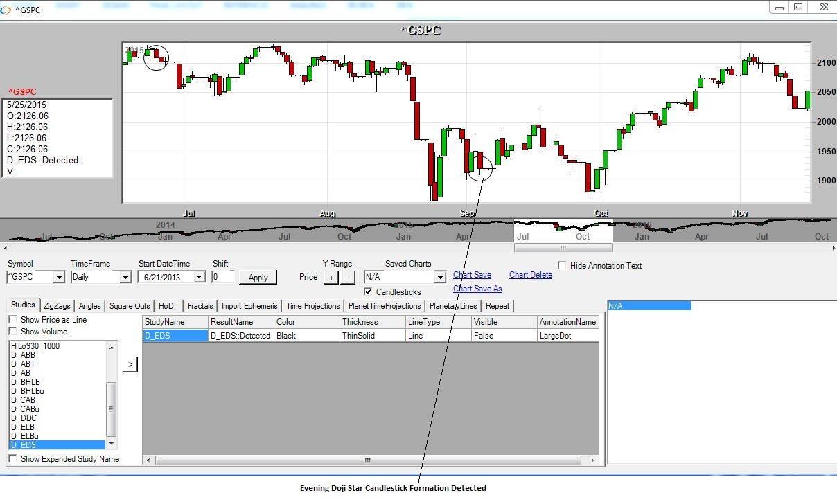Toggle the Show Volume checkbox
Viewport: 837px width, 504px height.
coord(12,332)
